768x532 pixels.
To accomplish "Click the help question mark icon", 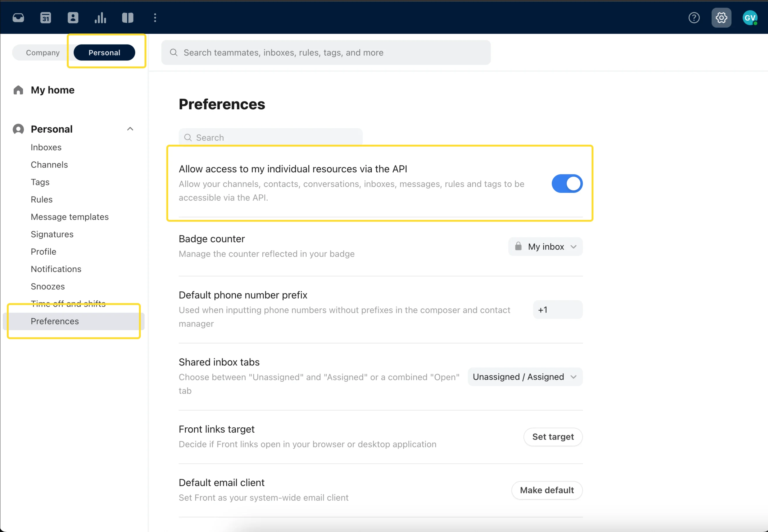I will pyautogui.click(x=694, y=18).
